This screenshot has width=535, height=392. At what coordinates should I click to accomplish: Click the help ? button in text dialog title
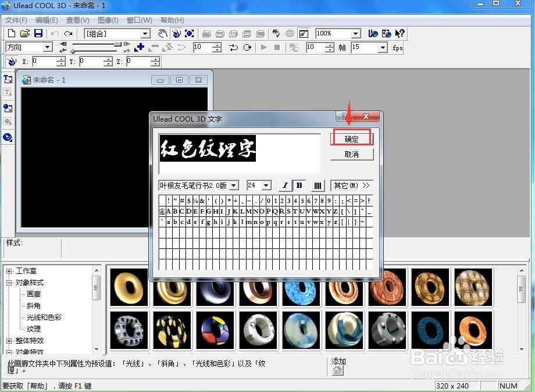coord(344,116)
